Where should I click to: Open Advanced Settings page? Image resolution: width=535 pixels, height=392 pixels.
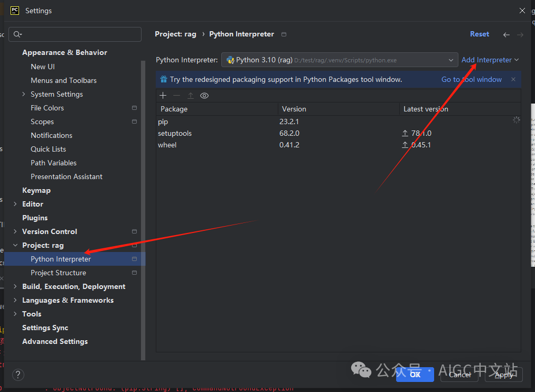pyautogui.click(x=55, y=341)
